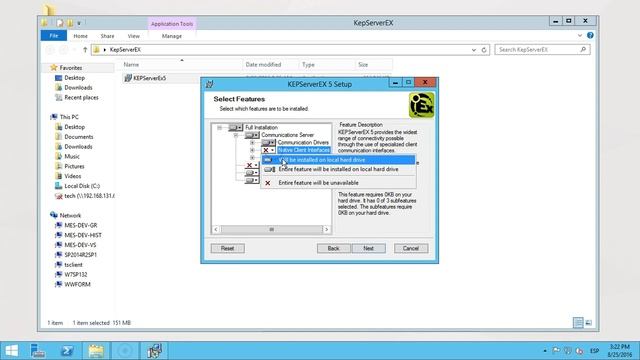Screen dimensions: 640x360
Task: Expand the Communication Drivers tree node
Action: tap(252, 142)
